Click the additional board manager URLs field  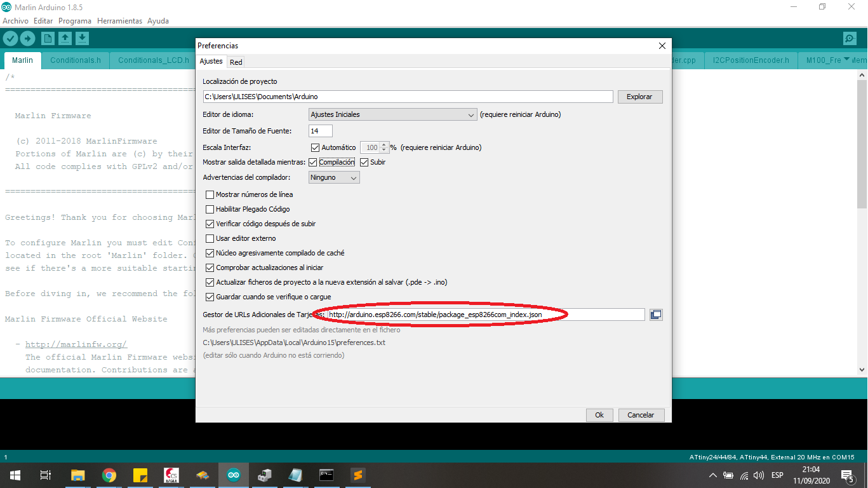click(x=486, y=315)
